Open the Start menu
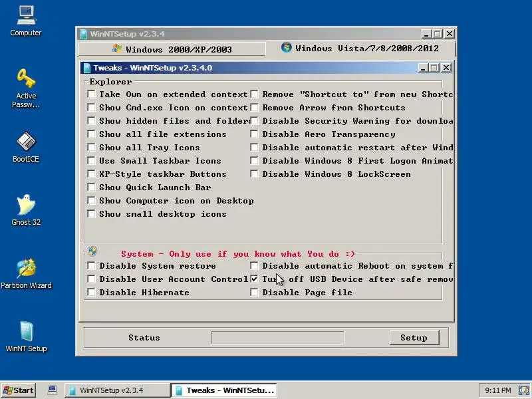Image resolution: width=532 pixels, height=399 pixels. point(19,390)
